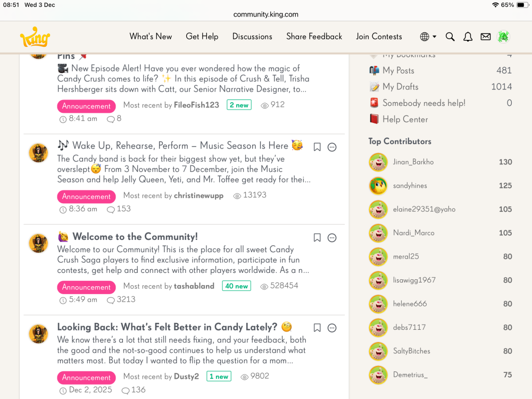Open the envelope inbox icon
The width and height of the screenshot is (532, 399).
click(x=486, y=37)
